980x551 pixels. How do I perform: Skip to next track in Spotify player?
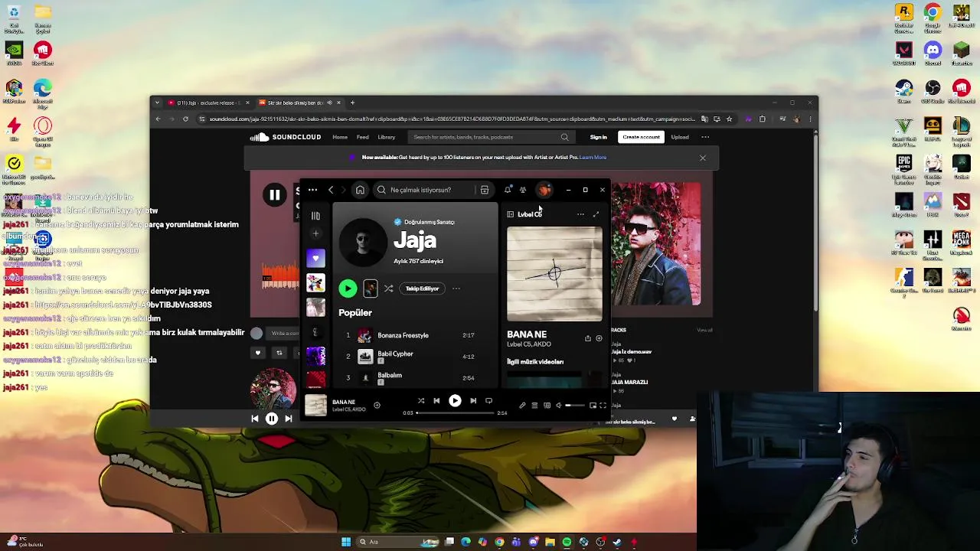[473, 401]
